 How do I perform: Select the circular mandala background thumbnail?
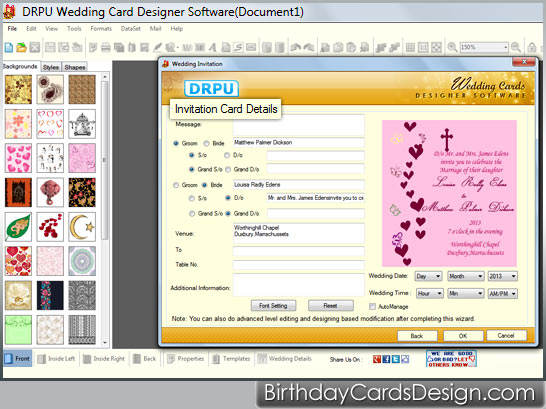82,261
